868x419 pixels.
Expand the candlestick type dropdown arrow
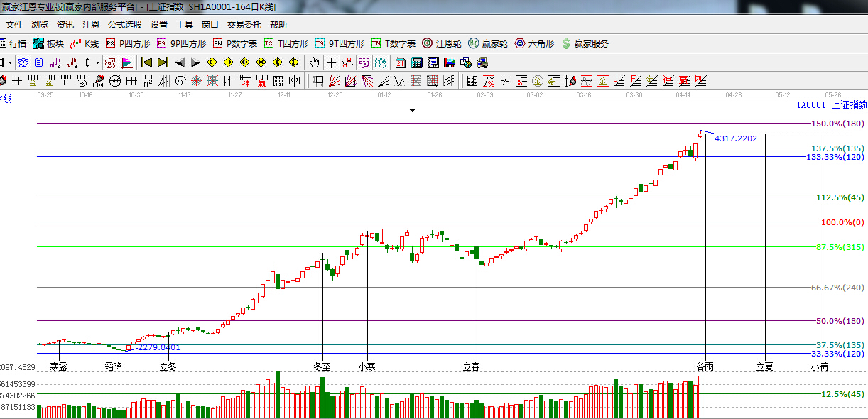(x=98, y=62)
